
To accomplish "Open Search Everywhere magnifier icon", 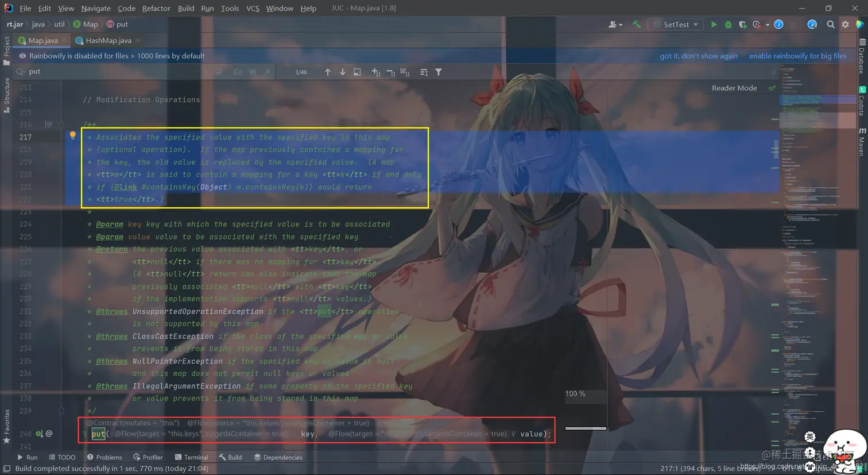I will [831, 25].
